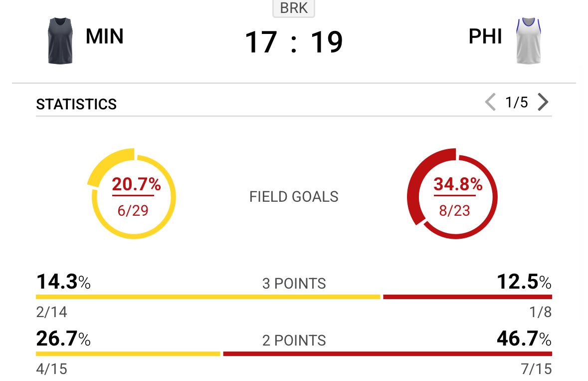
Task: Click the yellow MIN 2 points bar
Action: point(128,354)
